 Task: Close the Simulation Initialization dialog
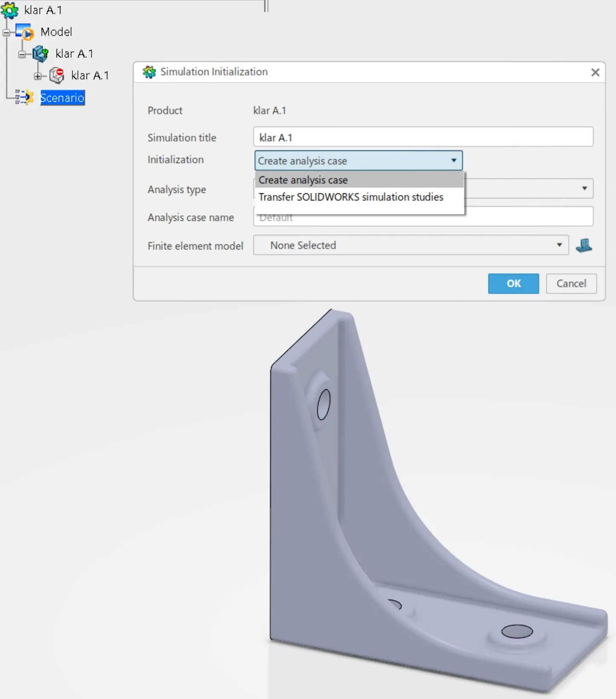click(x=595, y=72)
